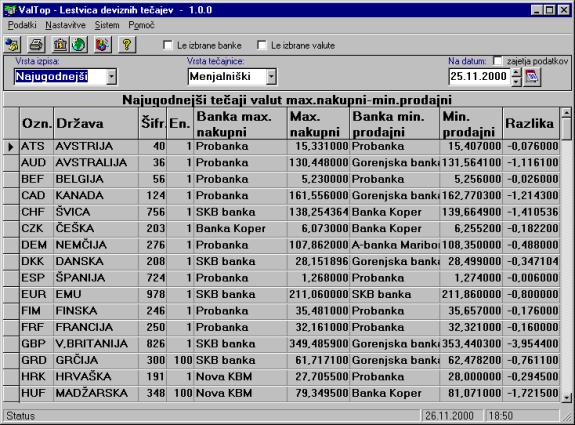Click the 25.11.2000 date field
575x425 pixels.
click(480, 77)
